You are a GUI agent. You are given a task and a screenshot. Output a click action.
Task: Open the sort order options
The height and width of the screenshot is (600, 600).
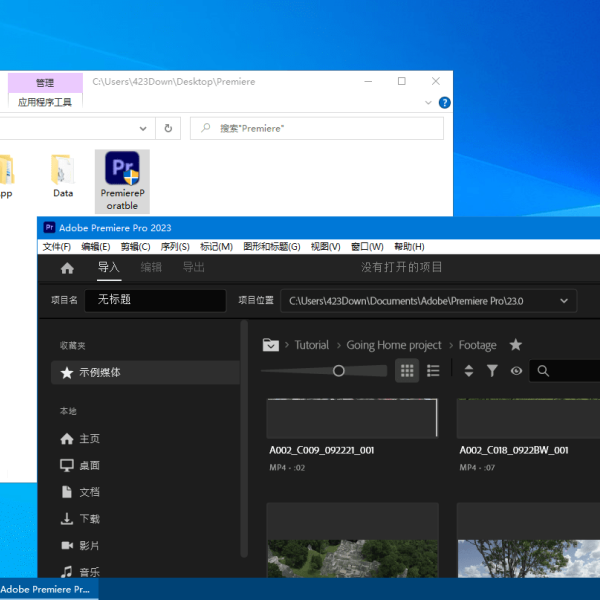click(469, 370)
